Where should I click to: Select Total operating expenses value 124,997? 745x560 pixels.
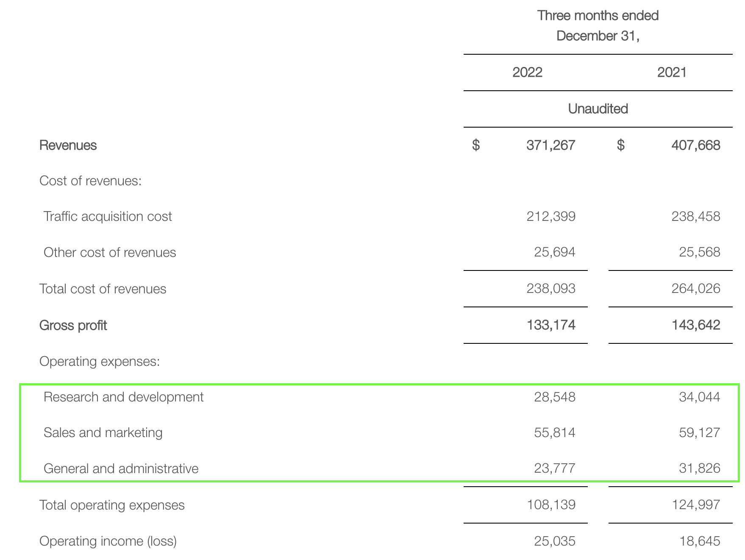696,505
